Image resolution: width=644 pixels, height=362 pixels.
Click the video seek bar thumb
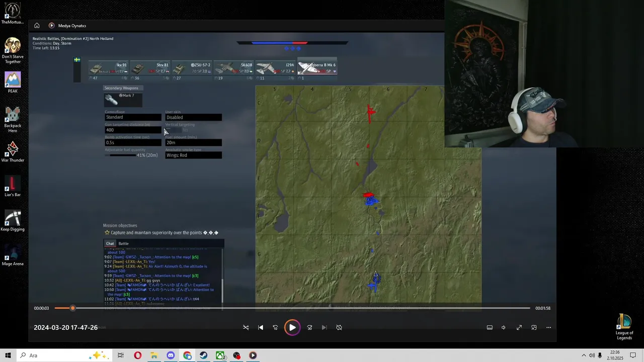[x=72, y=308]
